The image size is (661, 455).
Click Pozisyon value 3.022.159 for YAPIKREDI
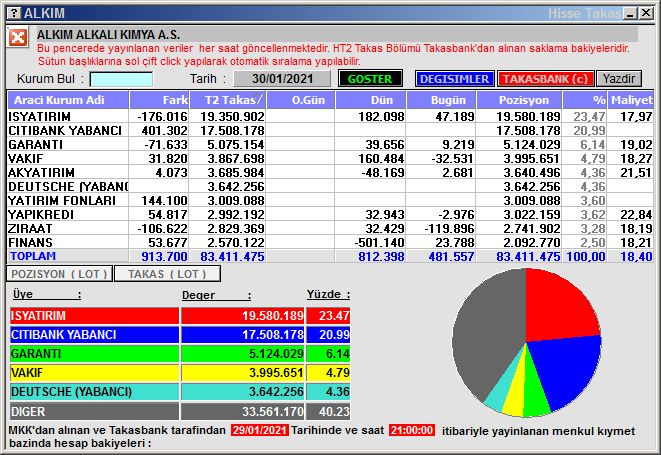(532, 215)
